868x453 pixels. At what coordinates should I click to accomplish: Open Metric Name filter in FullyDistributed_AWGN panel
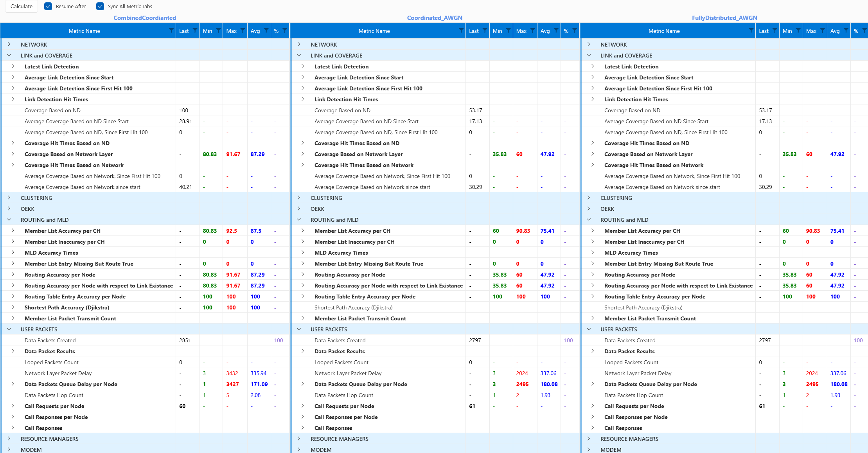751,31
